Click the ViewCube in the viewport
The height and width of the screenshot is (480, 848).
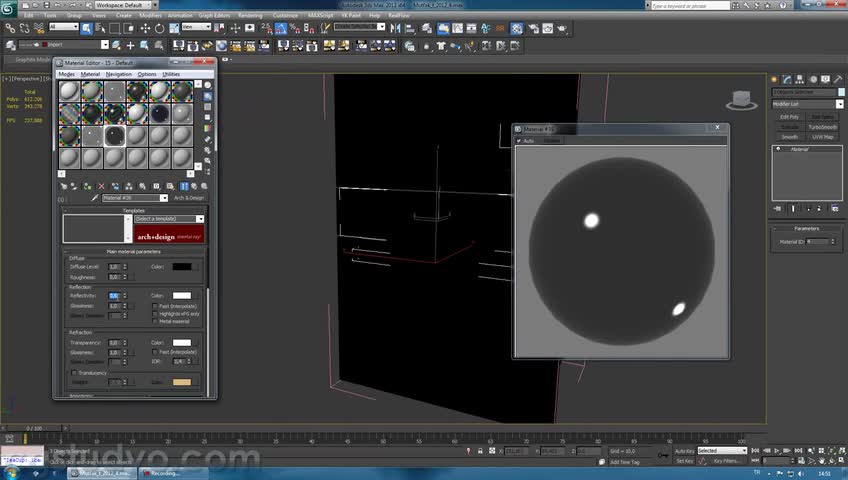click(x=741, y=98)
